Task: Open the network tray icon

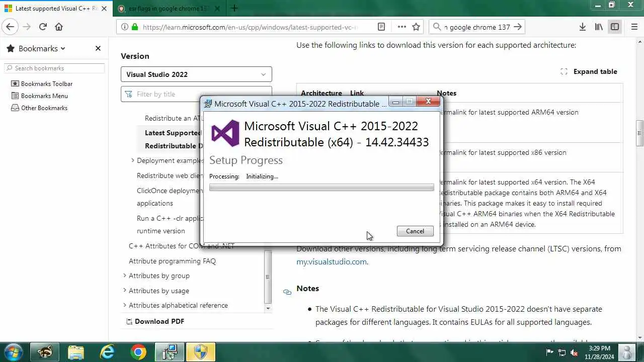Action: point(562,352)
